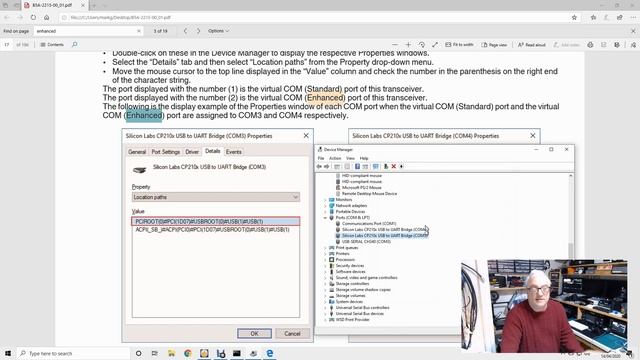
Task: Open Edge from taskbar
Action: [269, 353]
